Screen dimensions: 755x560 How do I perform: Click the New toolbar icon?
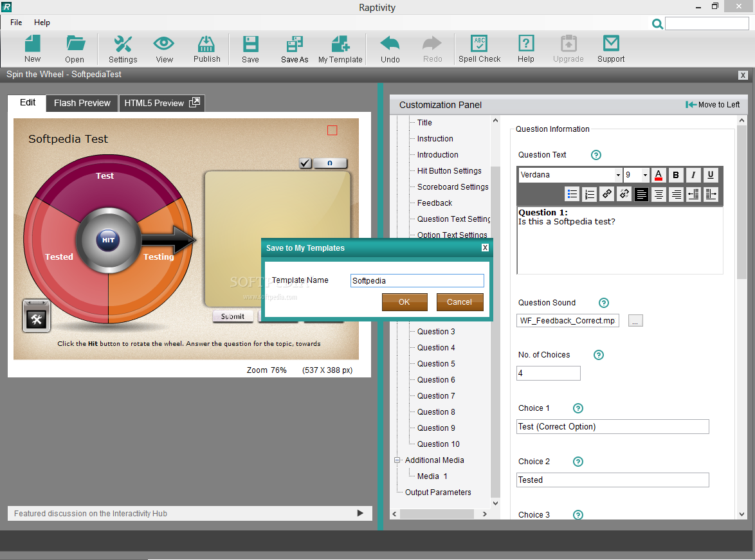tap(32, 49)
